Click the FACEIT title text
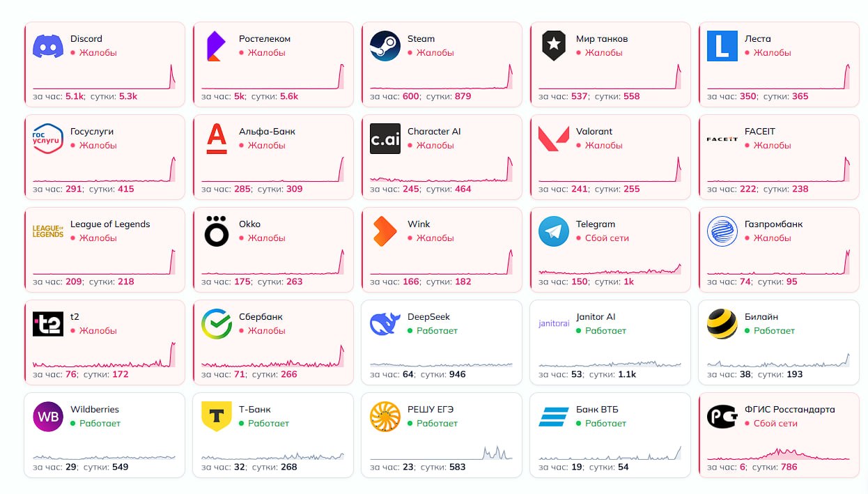868x494 pixels. click(759, 132)
